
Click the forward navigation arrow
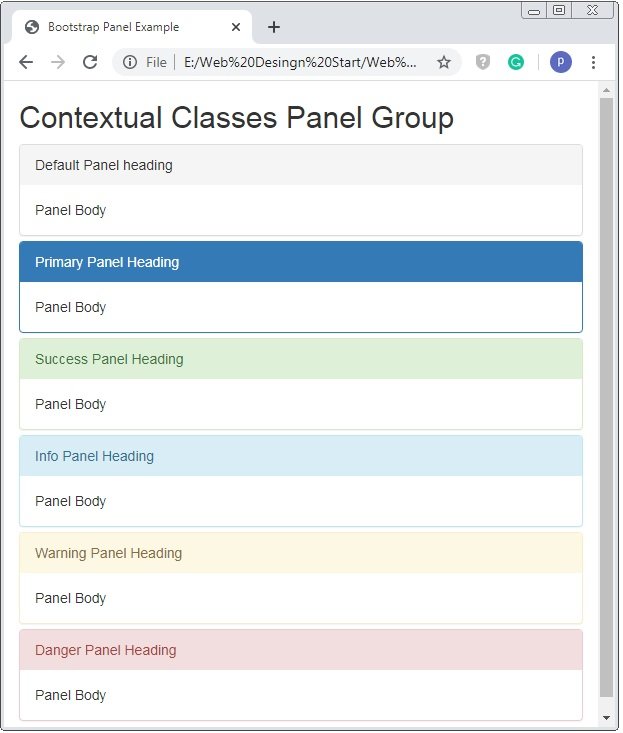tap(58, 62)
